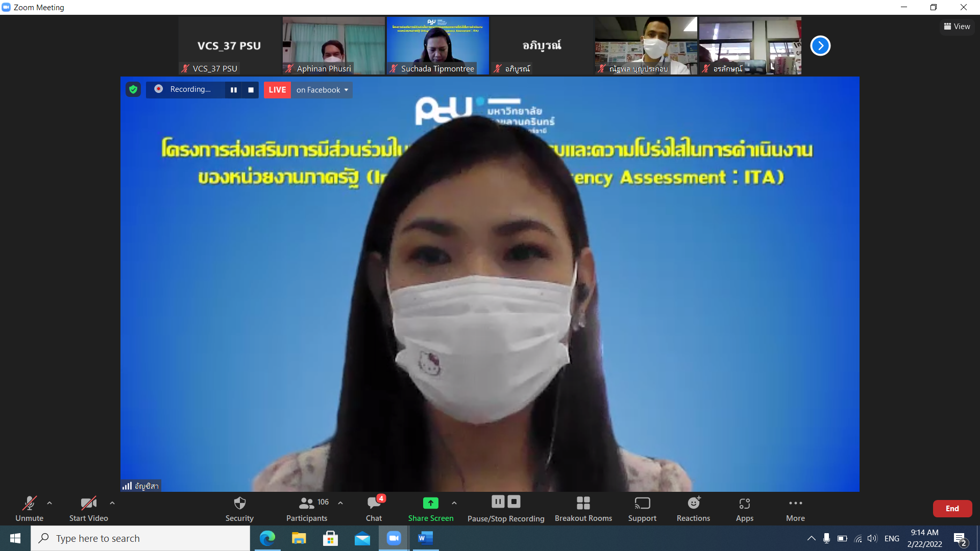Open Zoom Apps
This screenshot has height=551, width=980.
click(745, 509)
